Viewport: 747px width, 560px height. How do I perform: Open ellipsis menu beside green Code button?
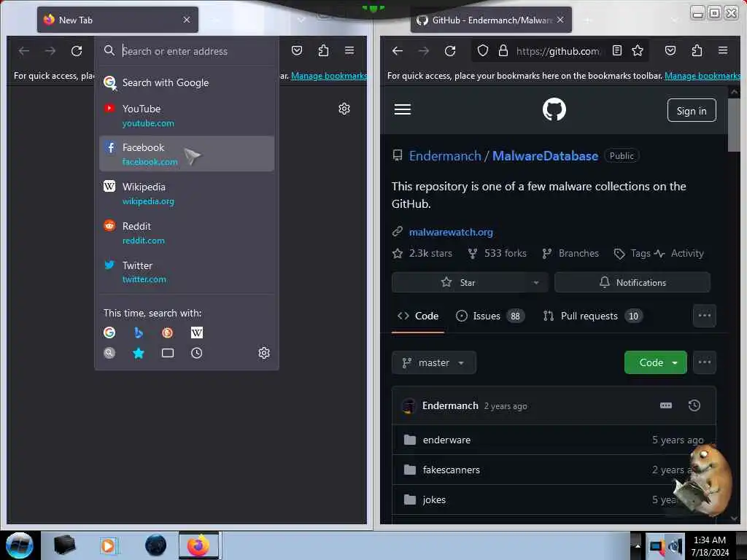tap(704, 363)
